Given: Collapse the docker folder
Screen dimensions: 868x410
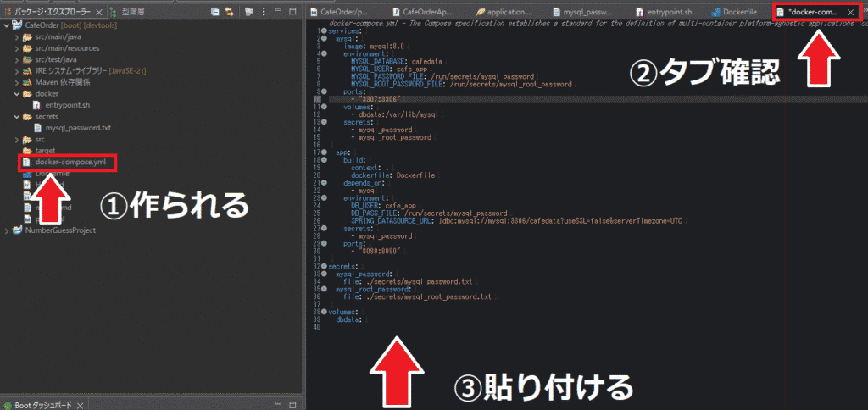Looking at the screenshot, I should [x=17, y=93].
